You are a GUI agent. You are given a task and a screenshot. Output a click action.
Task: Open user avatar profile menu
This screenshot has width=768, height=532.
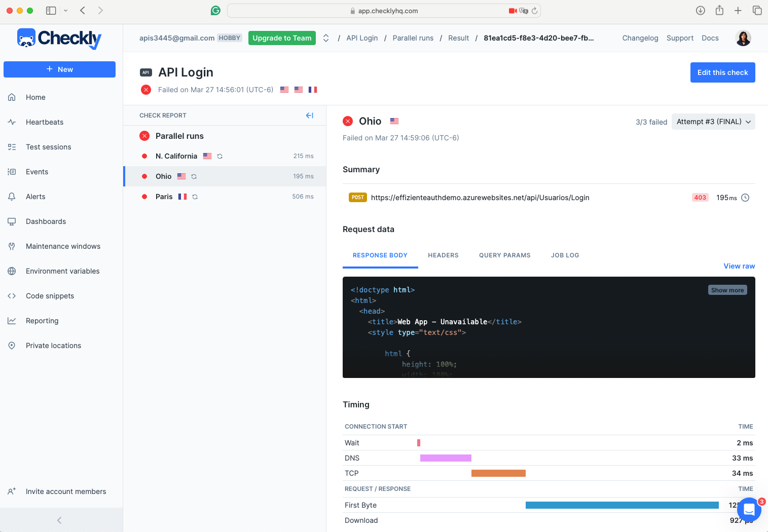pyautogui.click(x=743, y=38)
